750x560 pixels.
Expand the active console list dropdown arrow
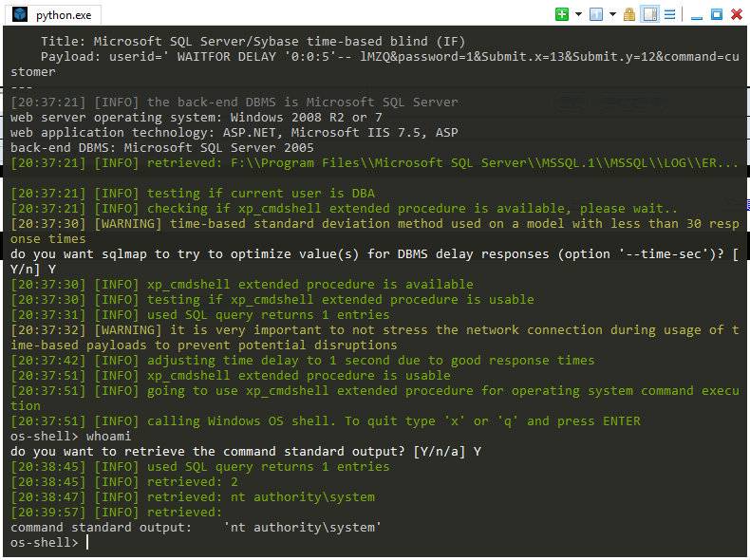click(612, 14)
